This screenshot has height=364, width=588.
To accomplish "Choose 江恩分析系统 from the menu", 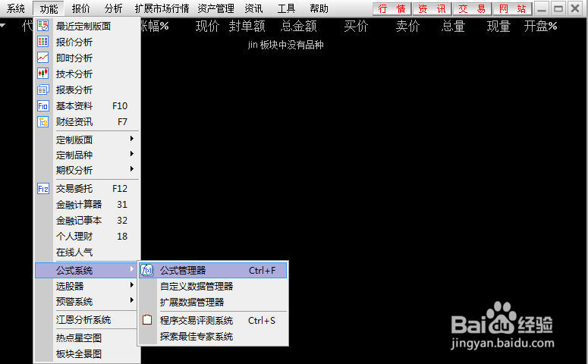I will [x=87, y=320].
